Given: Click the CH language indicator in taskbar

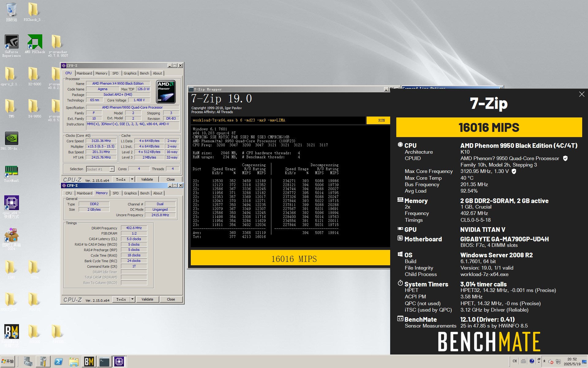Looking at the screenshot, I should pos(515,361).
